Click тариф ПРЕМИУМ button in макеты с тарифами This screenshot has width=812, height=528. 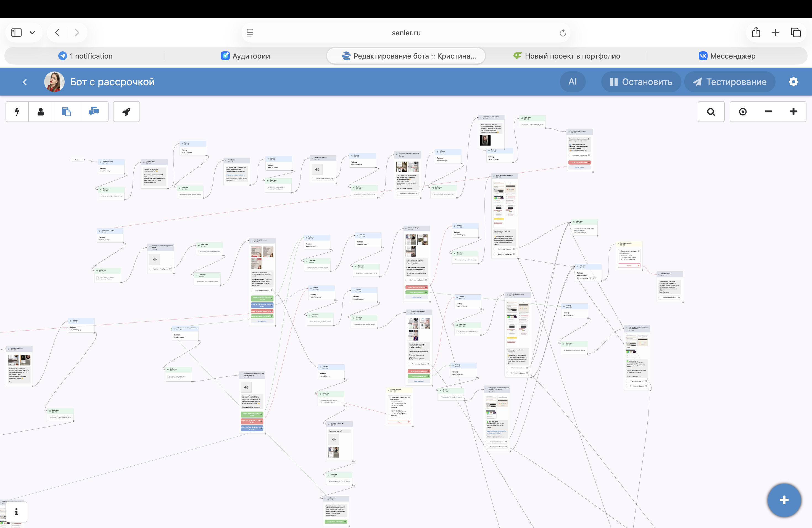click(262, 299)
